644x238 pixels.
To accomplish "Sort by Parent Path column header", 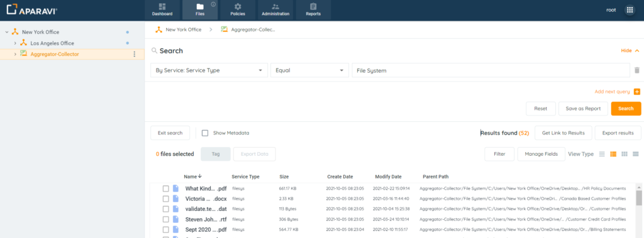I will pos(435,176).
